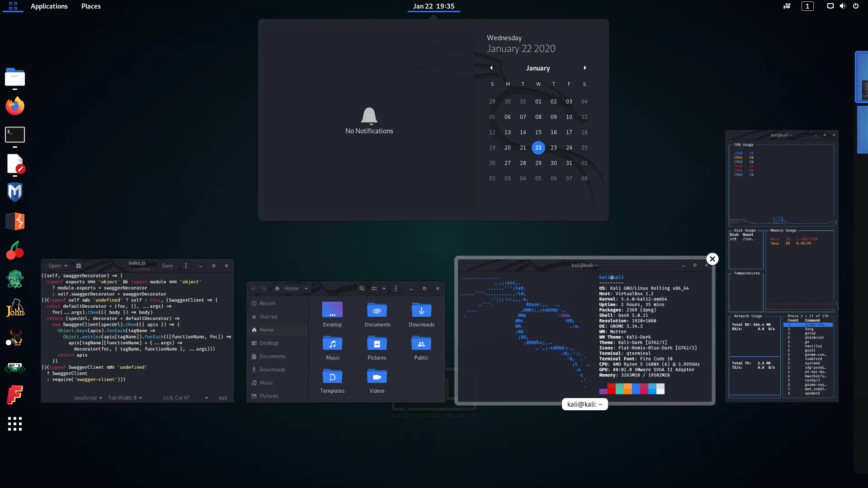Open the Applications menu
Image resolution: width=868 pixels, height=488 pixels.
point(49,6)
